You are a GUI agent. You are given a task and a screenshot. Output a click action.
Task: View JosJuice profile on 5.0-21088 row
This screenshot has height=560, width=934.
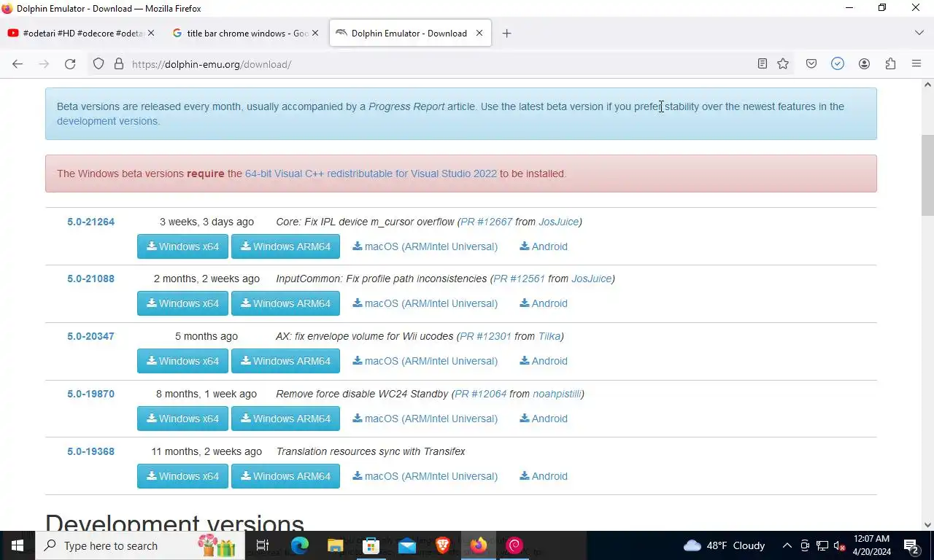591,279
